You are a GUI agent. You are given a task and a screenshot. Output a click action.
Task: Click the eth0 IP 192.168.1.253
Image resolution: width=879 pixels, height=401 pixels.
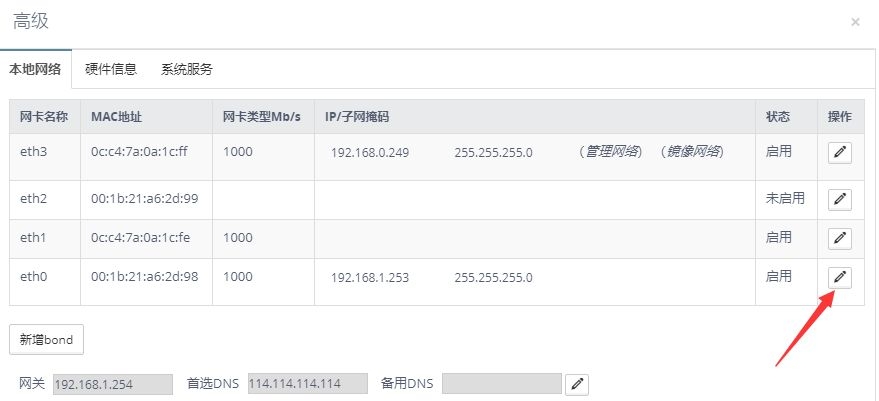click(370, 278)
